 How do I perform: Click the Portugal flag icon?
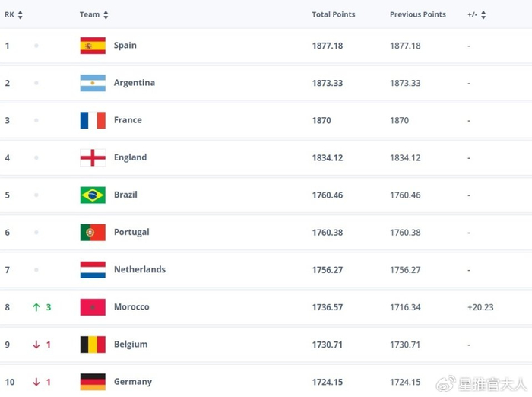pos(93,232)
